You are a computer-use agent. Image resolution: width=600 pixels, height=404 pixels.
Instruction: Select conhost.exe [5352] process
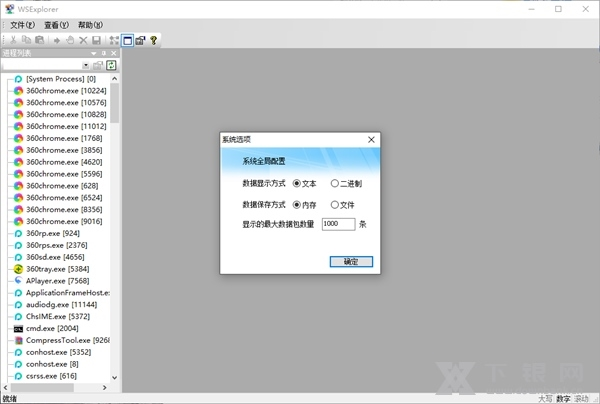click(x=59, y=352)
